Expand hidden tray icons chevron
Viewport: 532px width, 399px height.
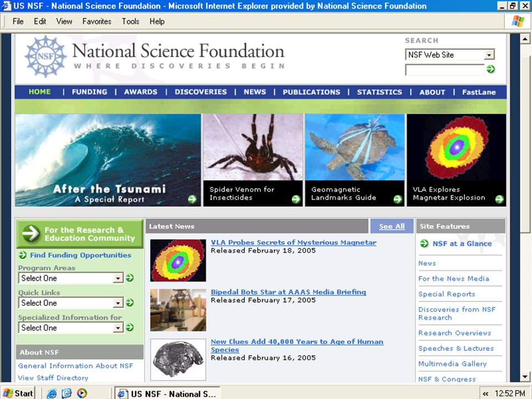(486, 393)
